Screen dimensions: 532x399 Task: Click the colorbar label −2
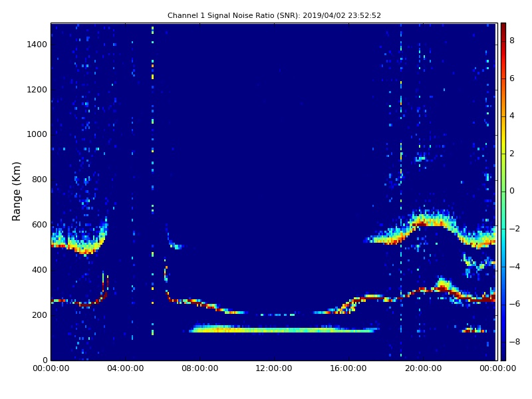coord(515,229)
